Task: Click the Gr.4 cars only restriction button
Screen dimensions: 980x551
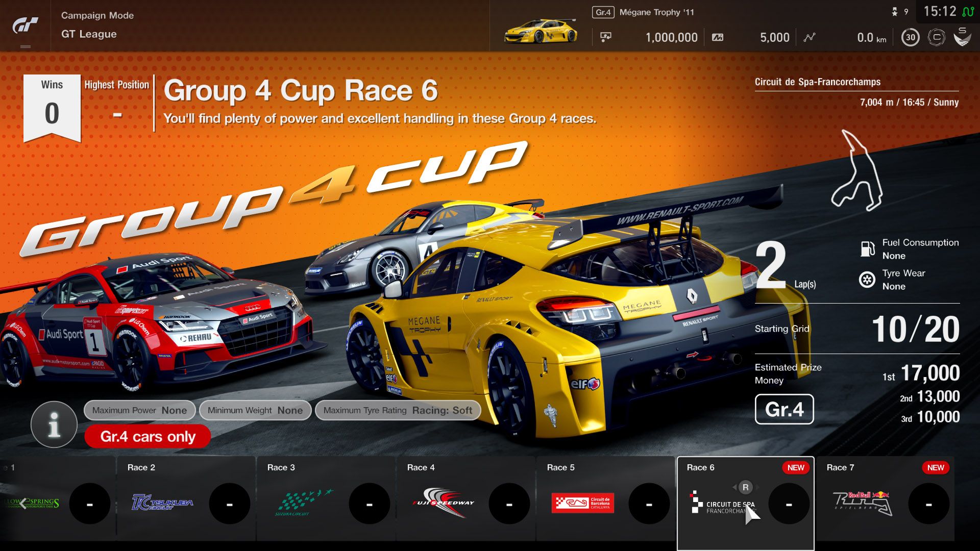Action: (148, 437)
